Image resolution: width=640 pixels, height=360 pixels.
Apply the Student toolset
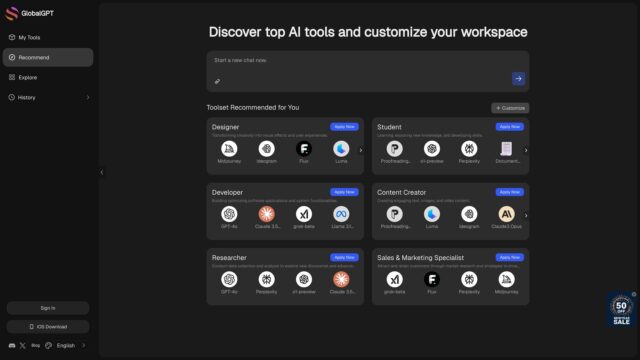tap(510, 127)
